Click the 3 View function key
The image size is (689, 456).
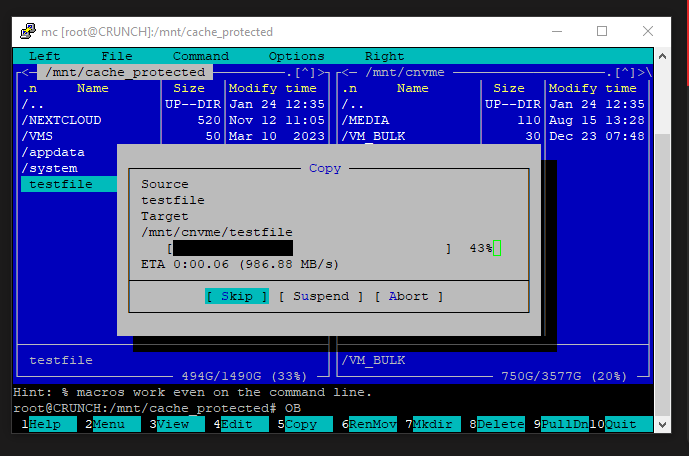click(x=177, y=424)
